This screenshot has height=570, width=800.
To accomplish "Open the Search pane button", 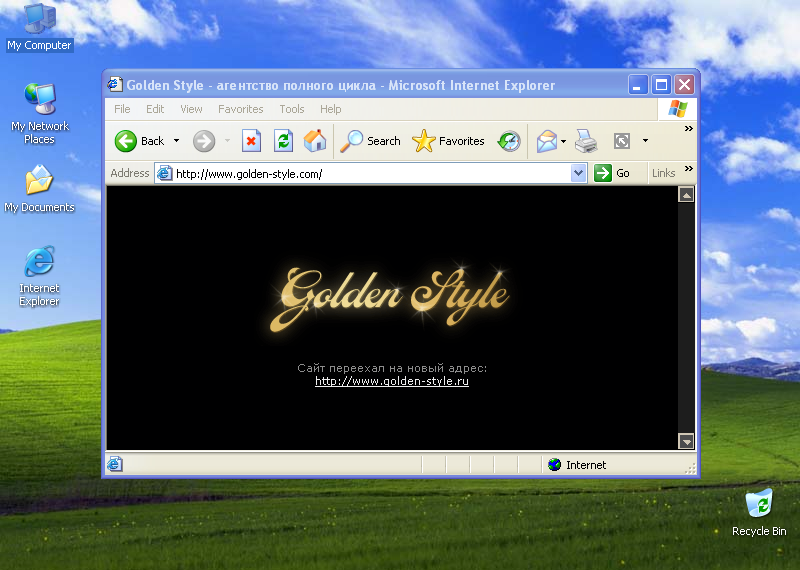I will (370, 141).
